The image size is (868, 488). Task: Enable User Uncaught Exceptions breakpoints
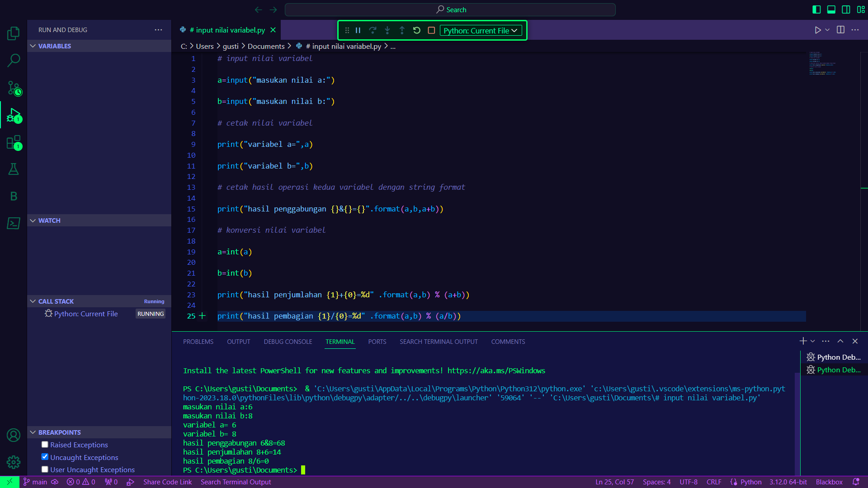(x=45, y=469)
